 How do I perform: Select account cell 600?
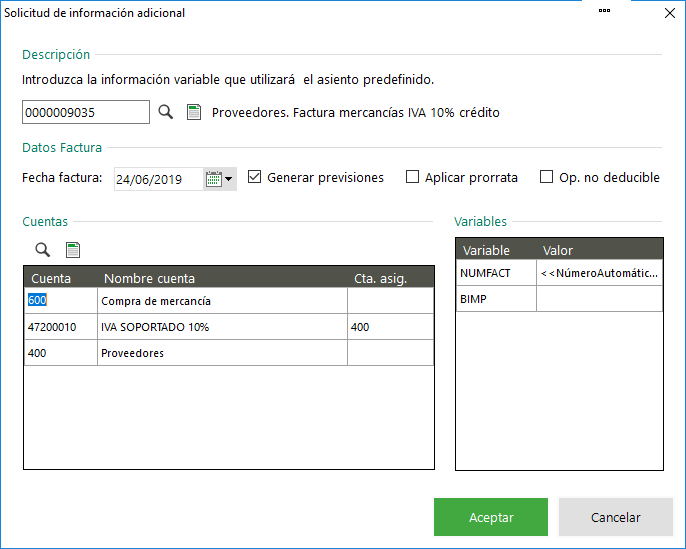pos(61,301)
